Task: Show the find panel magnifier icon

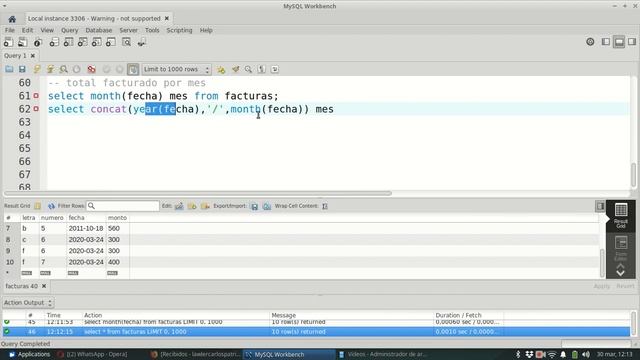Action: coord(248,69)
